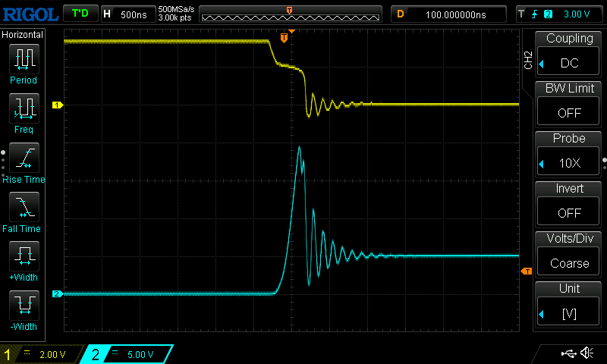Click the H 500ns timebase box

tap(128, 14)
